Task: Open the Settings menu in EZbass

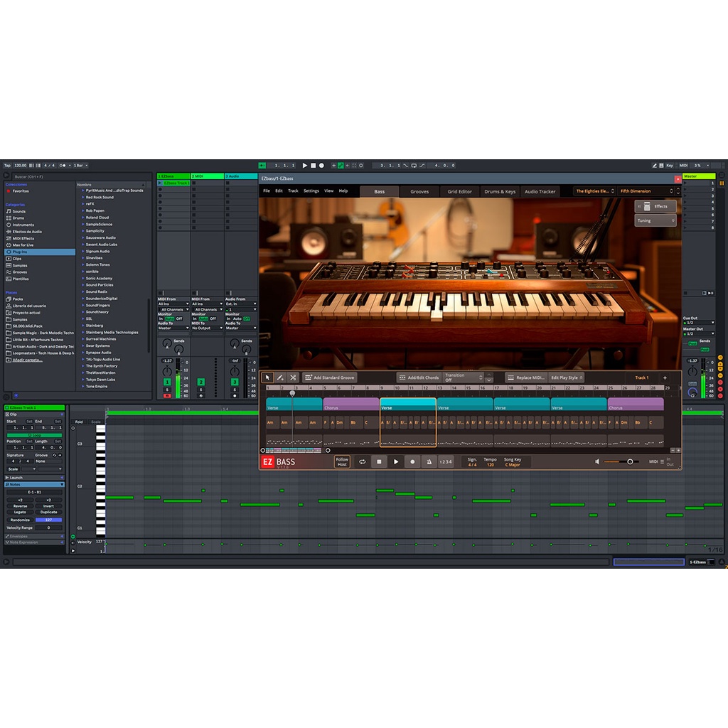Action: 311,191
